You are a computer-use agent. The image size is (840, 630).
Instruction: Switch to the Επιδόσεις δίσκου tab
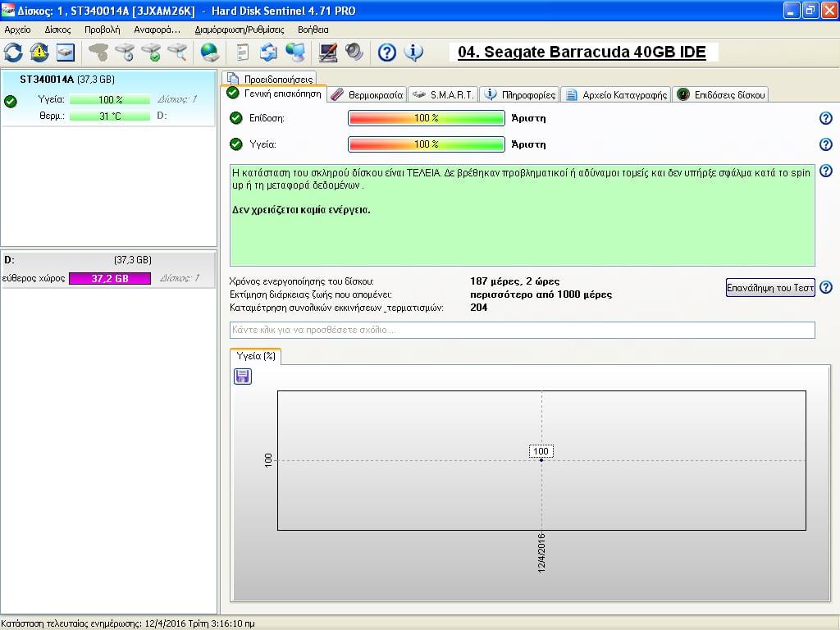coord(720,95)
